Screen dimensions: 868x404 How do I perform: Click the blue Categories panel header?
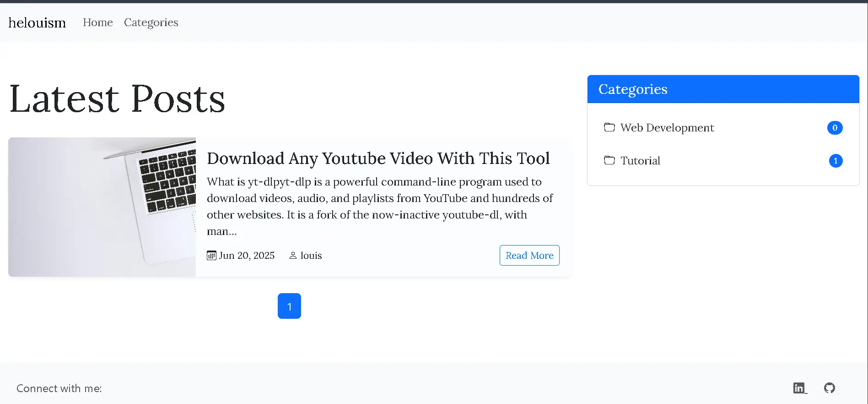tap(723, 89)
